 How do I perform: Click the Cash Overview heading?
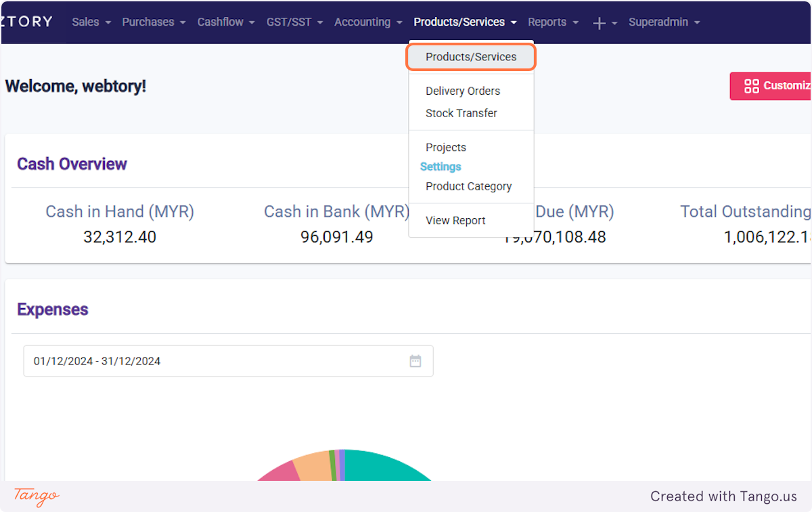[x=72, y=164]
